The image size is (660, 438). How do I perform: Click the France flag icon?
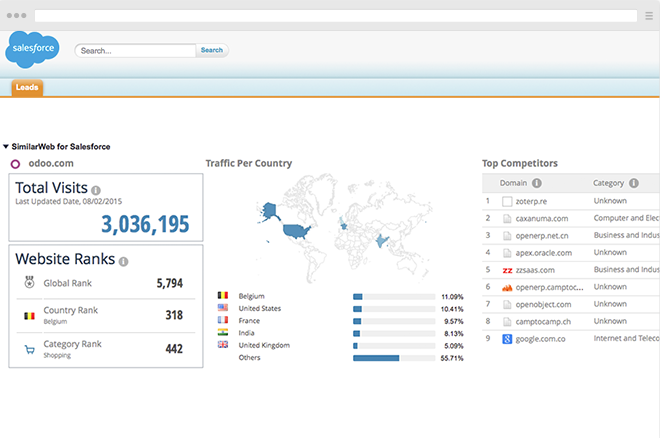point(223,320)
